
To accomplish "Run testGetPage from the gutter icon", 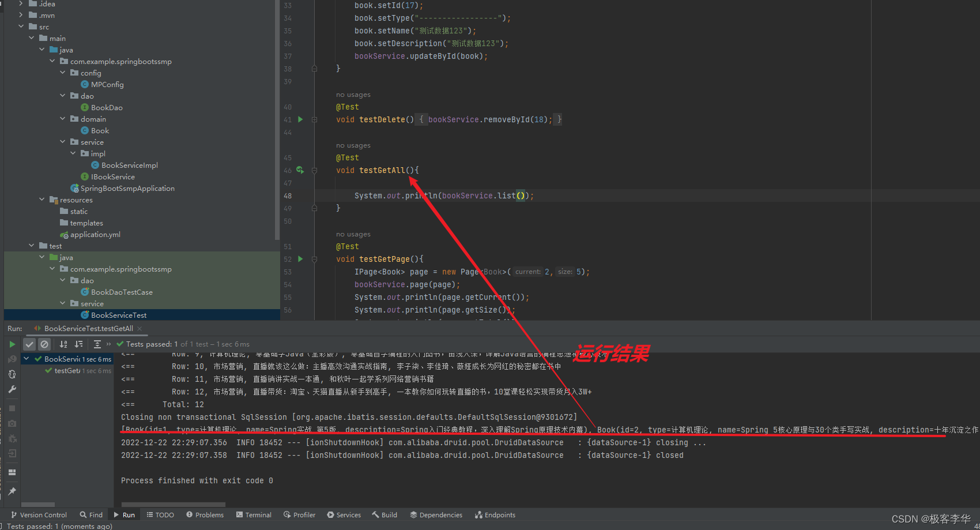I will pos(300,259).
